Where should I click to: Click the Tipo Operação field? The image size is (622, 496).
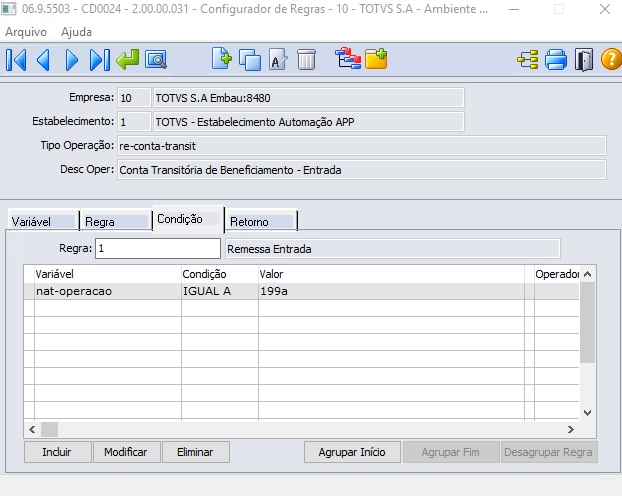[x=362, y=146]
